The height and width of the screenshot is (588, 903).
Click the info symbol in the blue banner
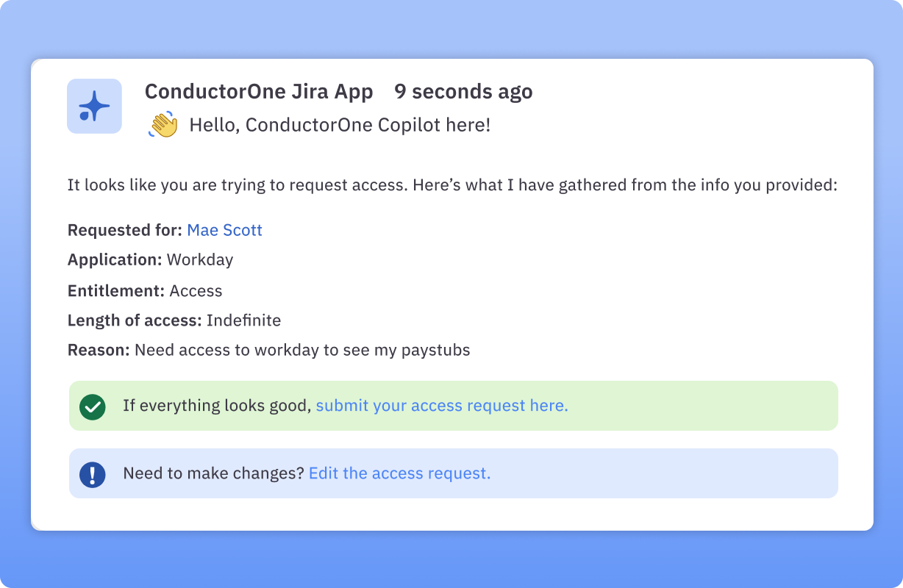click(92, 474)
